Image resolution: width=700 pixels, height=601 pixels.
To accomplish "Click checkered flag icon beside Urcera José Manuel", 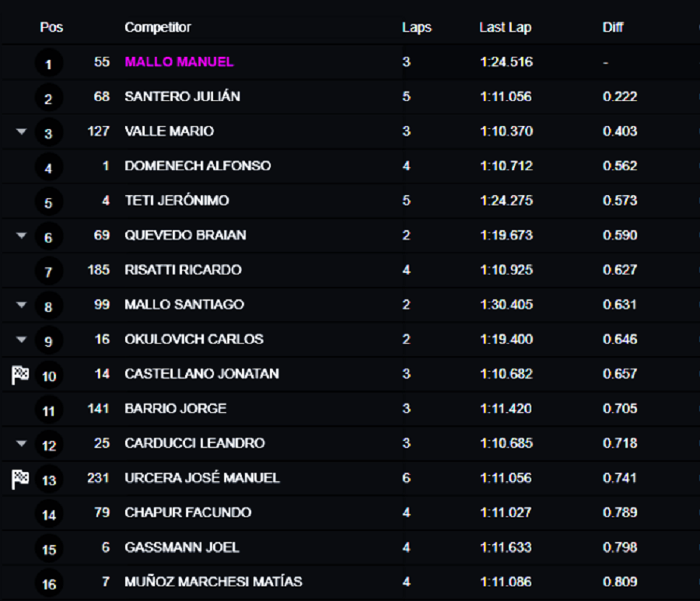I will click(20, 479).
